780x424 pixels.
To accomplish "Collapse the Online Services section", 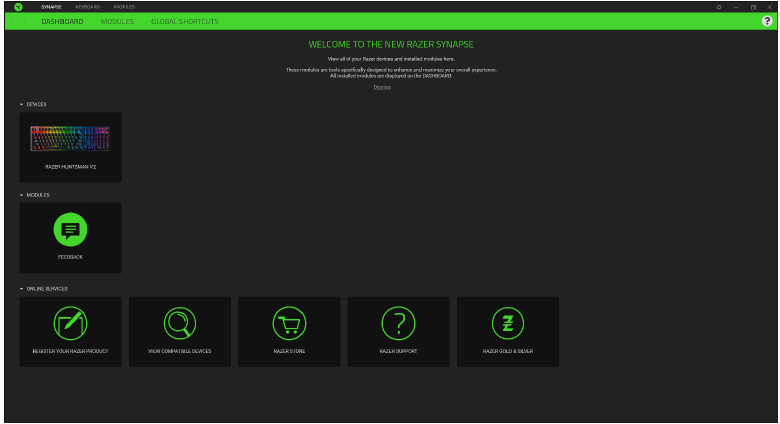I will [21, 289].
